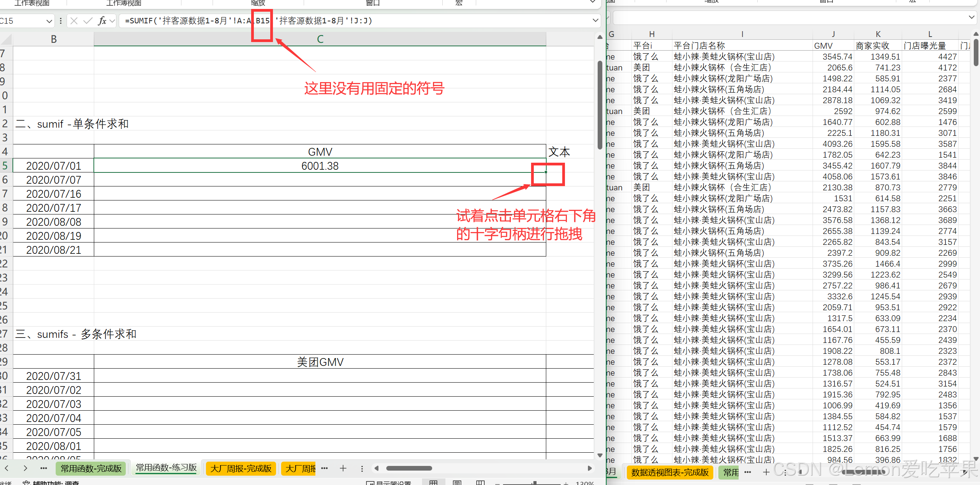Expand the formula bar in left window
This screenshot has height=485, width=980.
pyautogui.click(x=595, y=20)
